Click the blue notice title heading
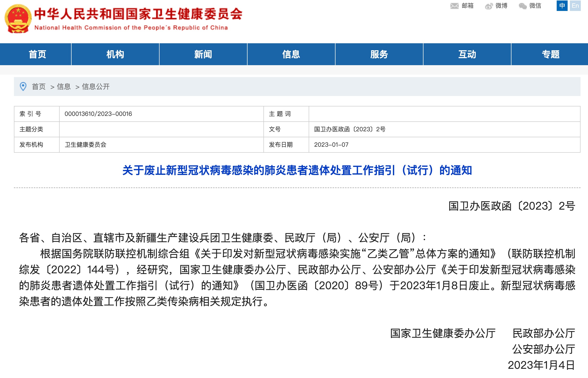Image resolution: width=588 pixels, height=378 pixels. pyautogui.click(x=297, y=170)
